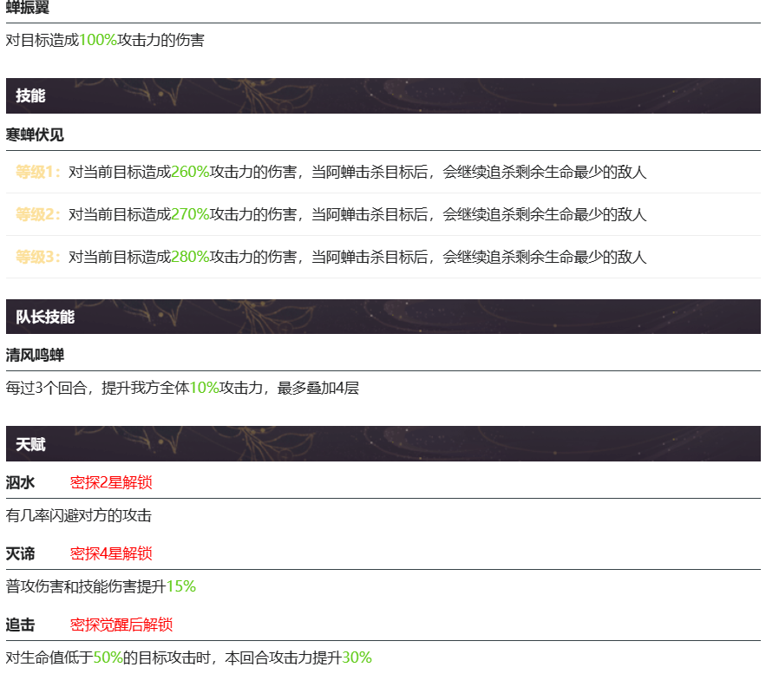Click the green 280% damage value
The width and height of the screenshot is (766, 700).
190,257
